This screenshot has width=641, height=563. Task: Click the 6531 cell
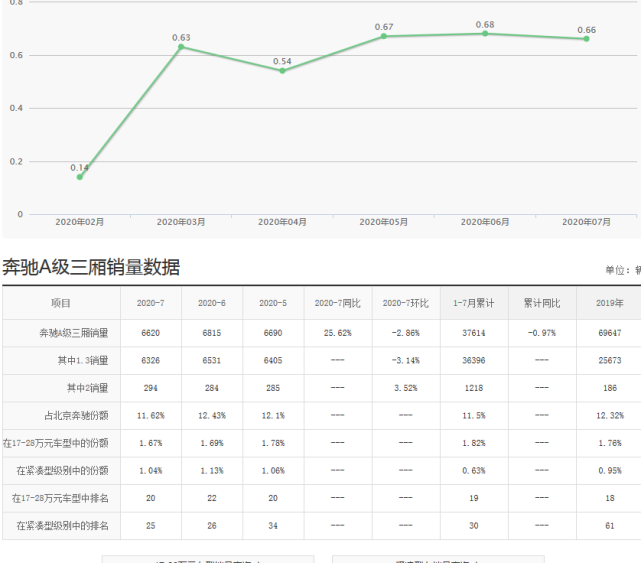point(212,360)
